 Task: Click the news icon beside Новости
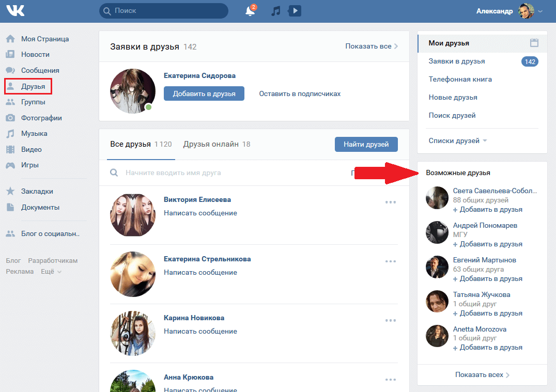11,54
